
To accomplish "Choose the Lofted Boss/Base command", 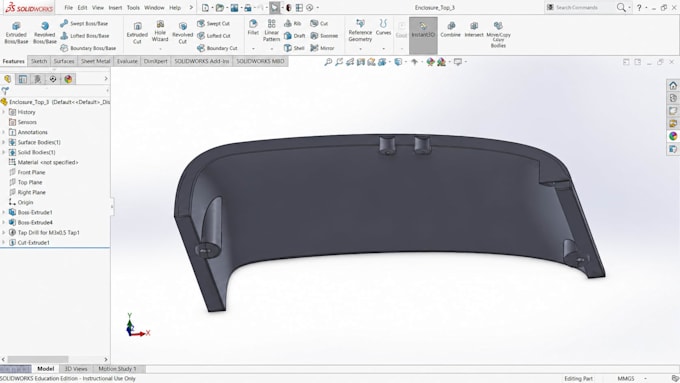I will tap(85, 36).
